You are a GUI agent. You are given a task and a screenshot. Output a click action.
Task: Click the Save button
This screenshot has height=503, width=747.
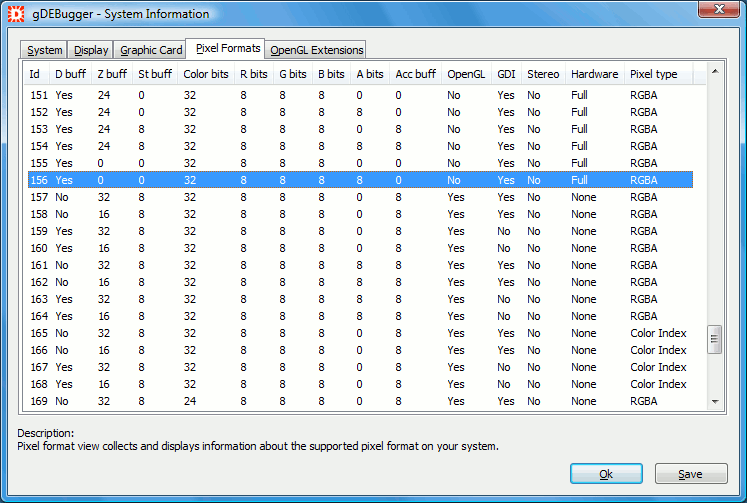tap(690, 474)
